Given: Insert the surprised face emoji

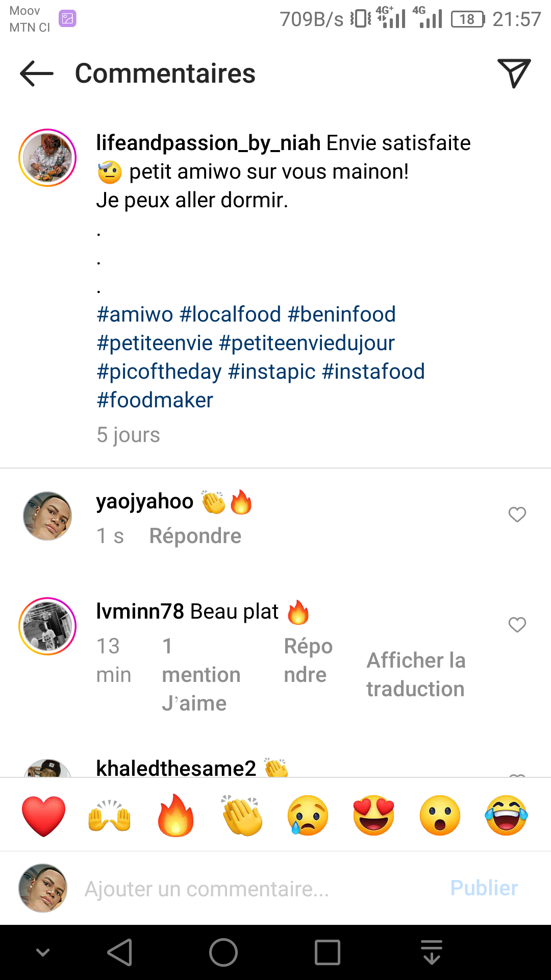Looking at the screenshot, I should pos(440,815).
